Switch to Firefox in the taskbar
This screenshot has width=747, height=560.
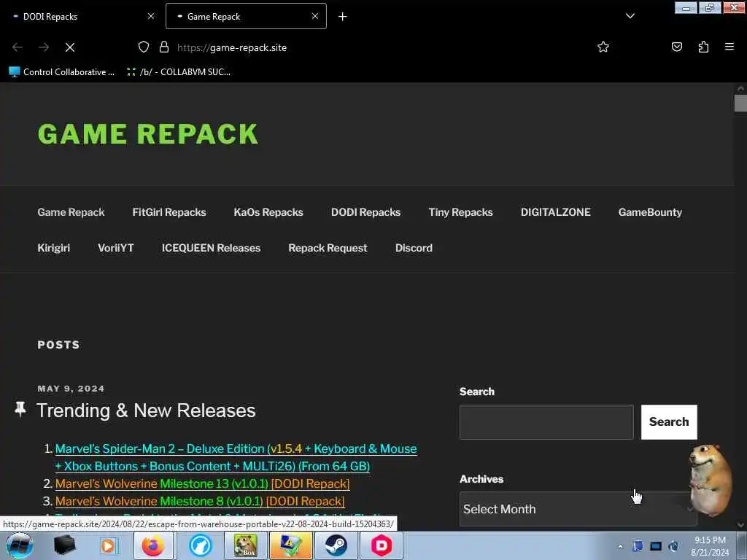(x=153, y=545)
